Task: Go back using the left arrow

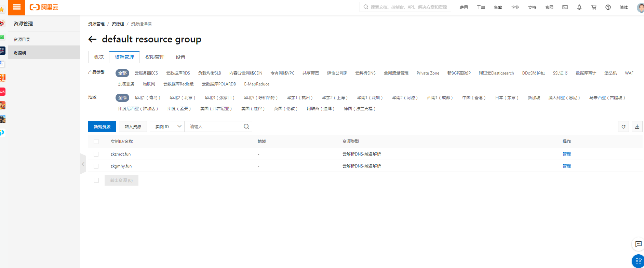Action: (92, 39)
